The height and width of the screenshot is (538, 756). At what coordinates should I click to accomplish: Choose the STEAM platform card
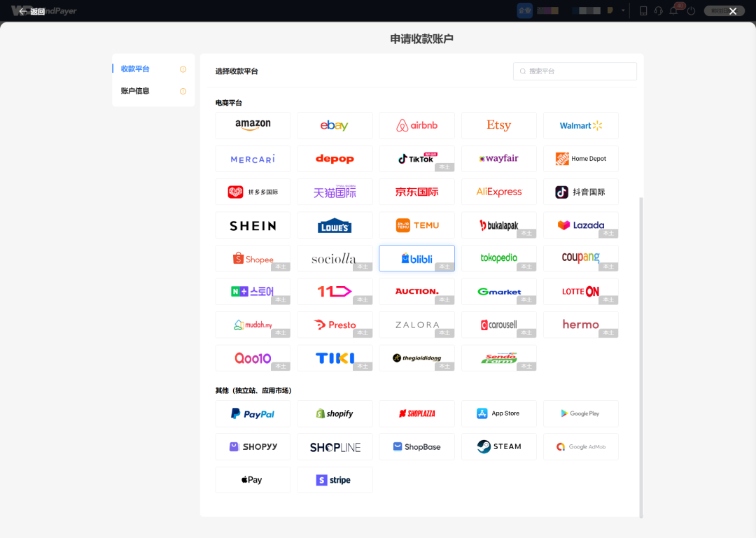(x=498, y=447)
